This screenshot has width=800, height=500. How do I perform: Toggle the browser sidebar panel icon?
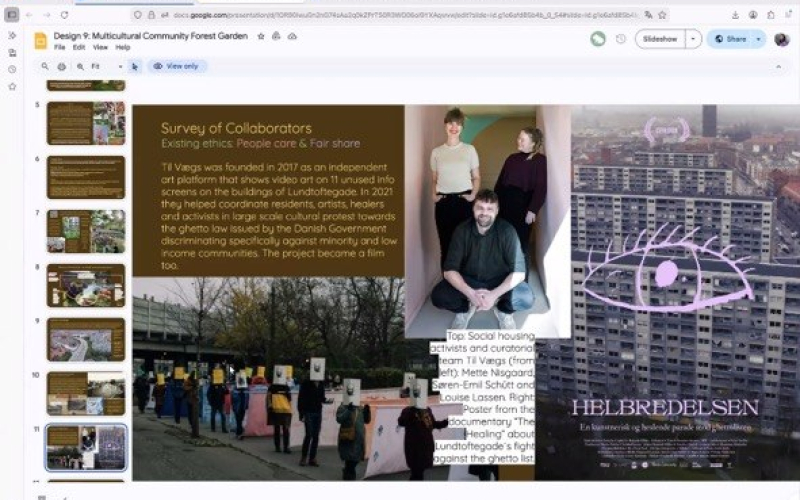tap(12, 15)
